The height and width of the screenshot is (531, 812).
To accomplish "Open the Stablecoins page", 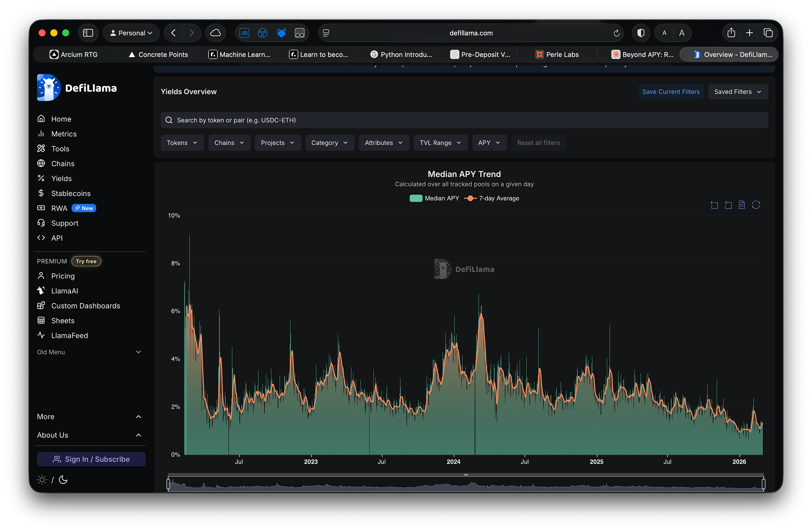I will pos(71,193).
